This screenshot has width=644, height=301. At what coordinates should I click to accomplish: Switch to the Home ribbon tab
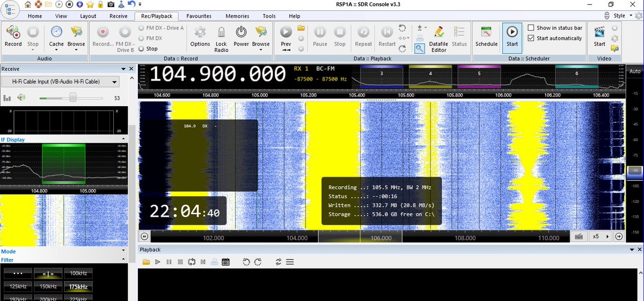35,16
